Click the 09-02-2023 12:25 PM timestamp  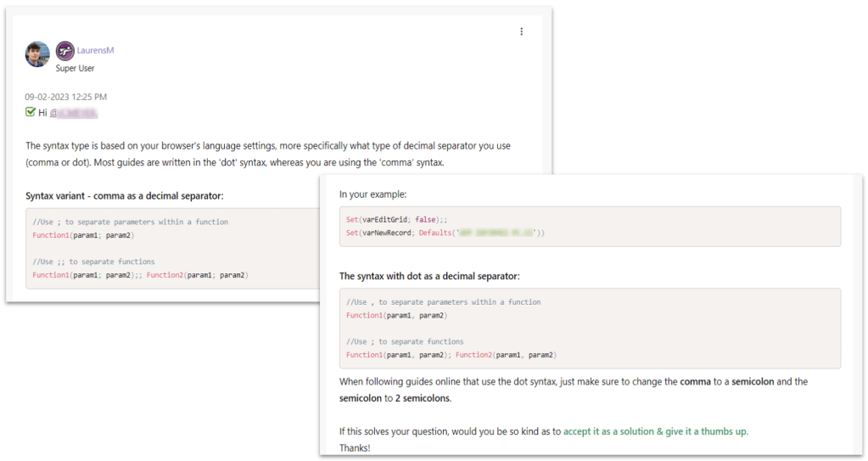point(65,97)
